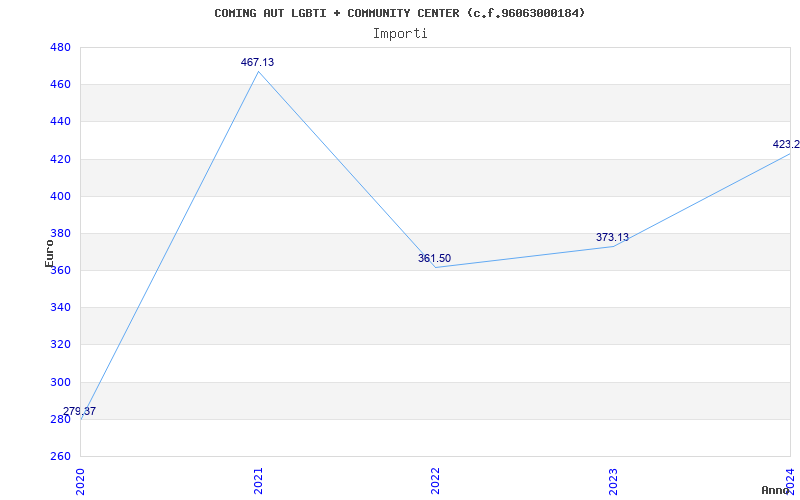Click the Importi subtitle

tap(400, 34)
